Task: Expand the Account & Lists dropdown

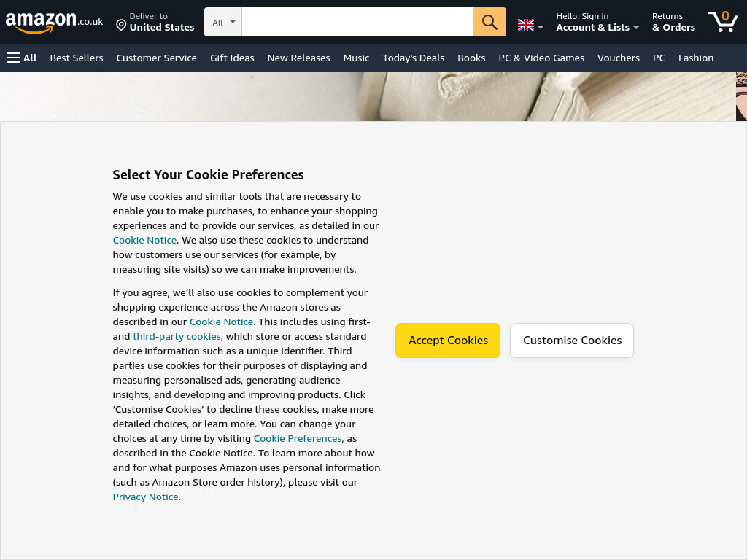Action: 597,28
